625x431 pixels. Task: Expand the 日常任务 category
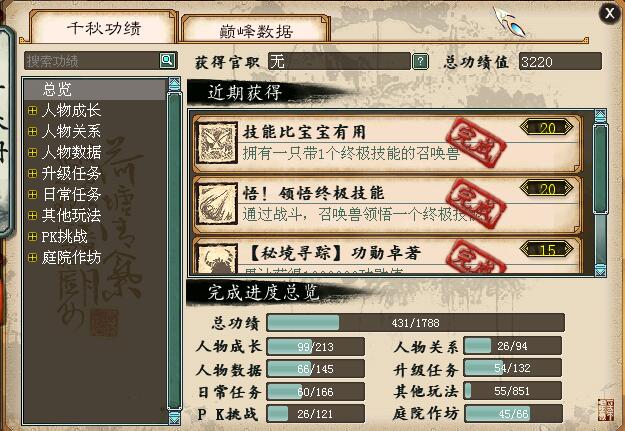coord(33,195)
